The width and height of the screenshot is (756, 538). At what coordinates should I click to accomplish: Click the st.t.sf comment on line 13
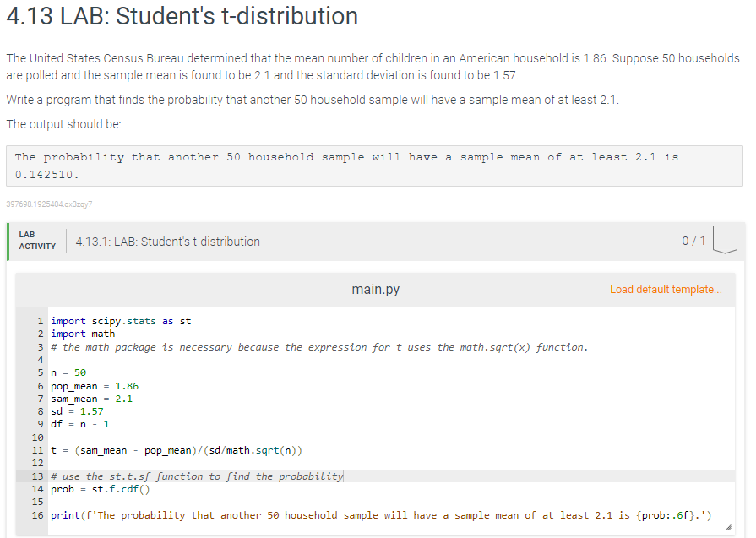tap(197, 476)
